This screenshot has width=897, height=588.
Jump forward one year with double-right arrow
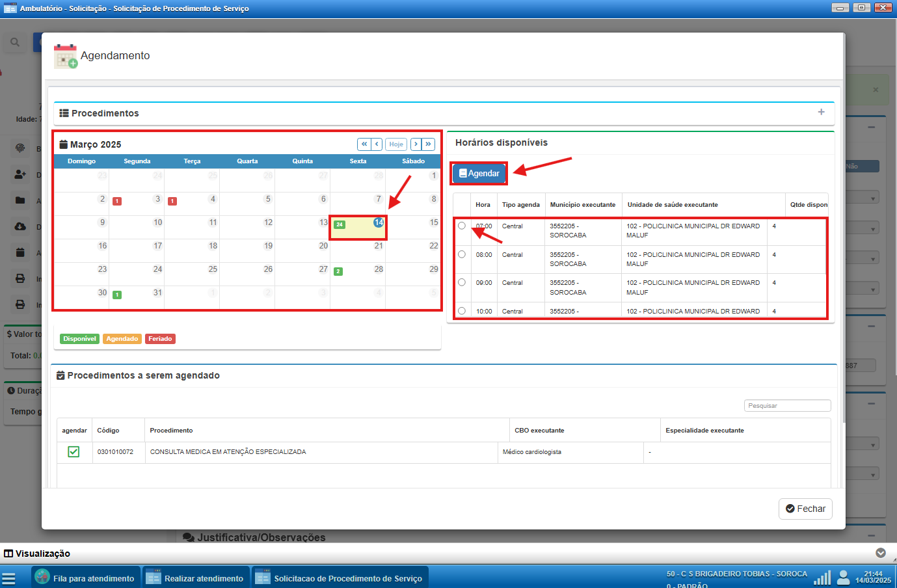(428, 144)
